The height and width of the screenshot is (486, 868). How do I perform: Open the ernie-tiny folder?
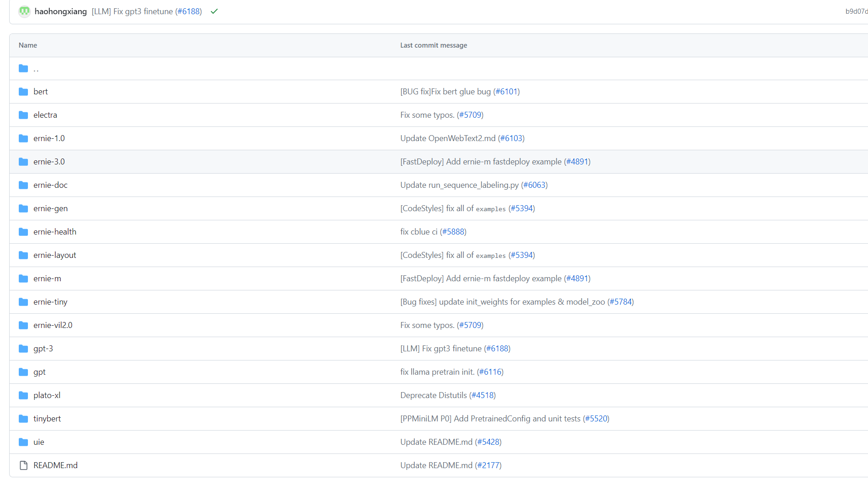[50, 302]
